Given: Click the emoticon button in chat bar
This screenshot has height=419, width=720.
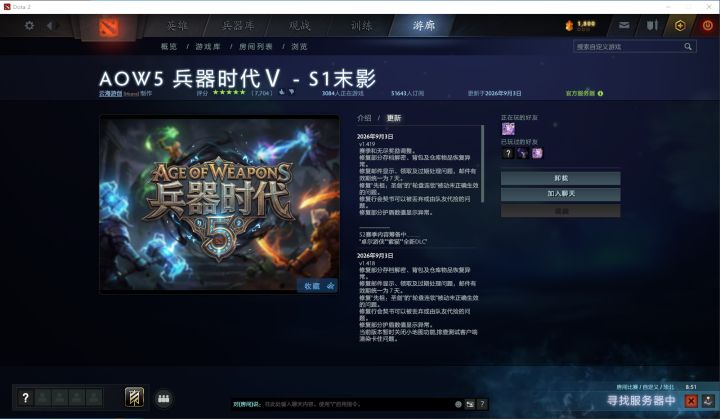Looking at the screenshot, I should (x=458, y=404).
